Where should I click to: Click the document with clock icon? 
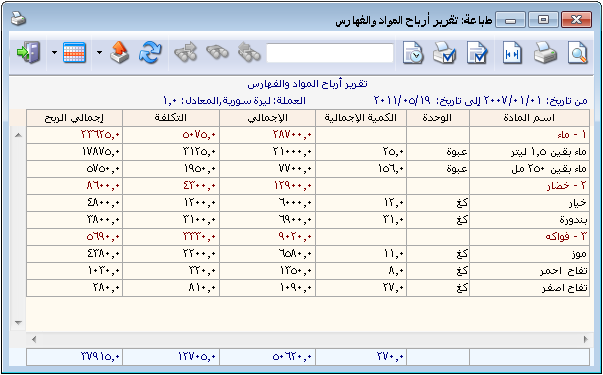[x=413, y=53]
